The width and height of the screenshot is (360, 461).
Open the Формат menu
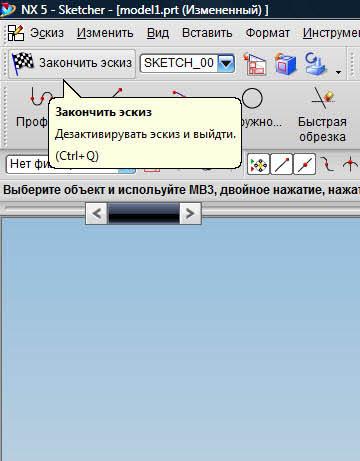(268, 33)
